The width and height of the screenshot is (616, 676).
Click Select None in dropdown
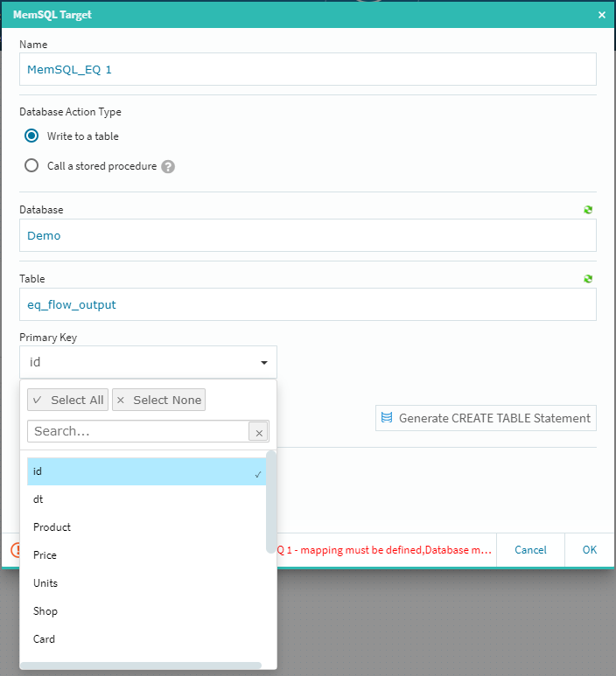158,400
